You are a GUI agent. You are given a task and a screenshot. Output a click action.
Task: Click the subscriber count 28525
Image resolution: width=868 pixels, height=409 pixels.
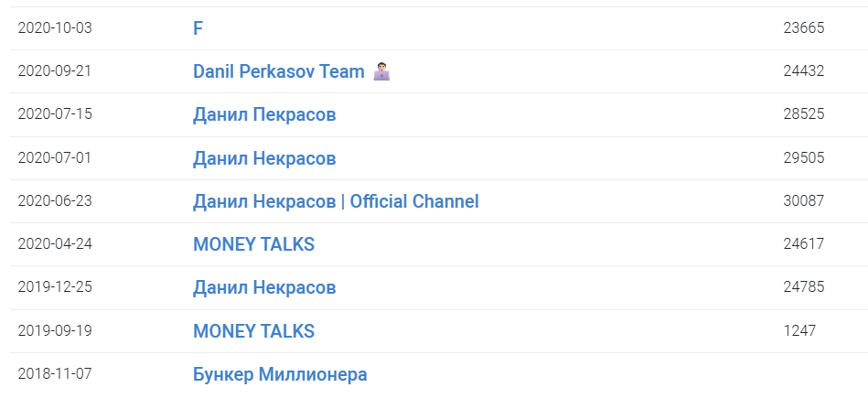[803, 114]
